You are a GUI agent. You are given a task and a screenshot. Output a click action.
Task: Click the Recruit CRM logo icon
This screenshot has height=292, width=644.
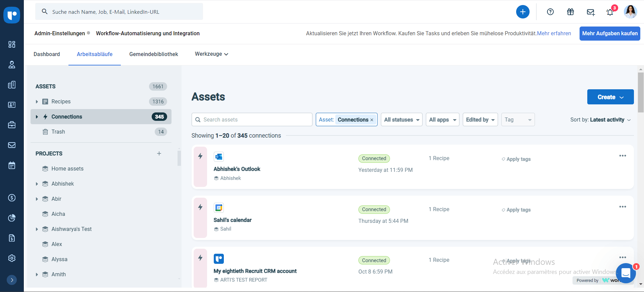12,15
